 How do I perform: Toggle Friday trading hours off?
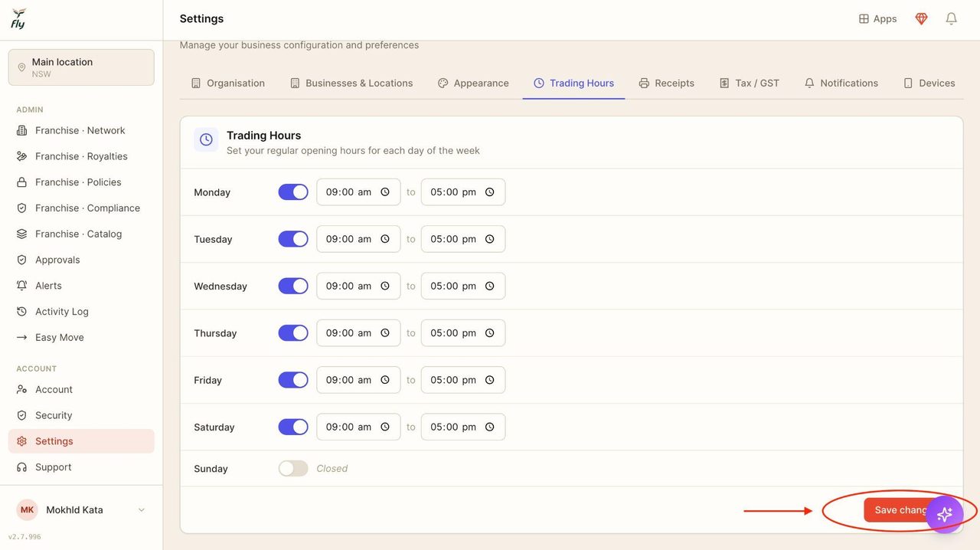point(293,380)
